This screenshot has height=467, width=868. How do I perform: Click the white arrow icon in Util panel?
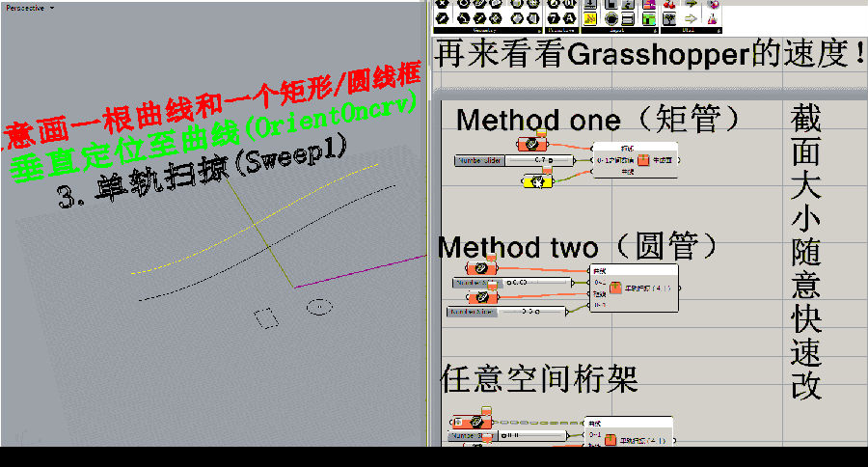(x=691, y=19)
